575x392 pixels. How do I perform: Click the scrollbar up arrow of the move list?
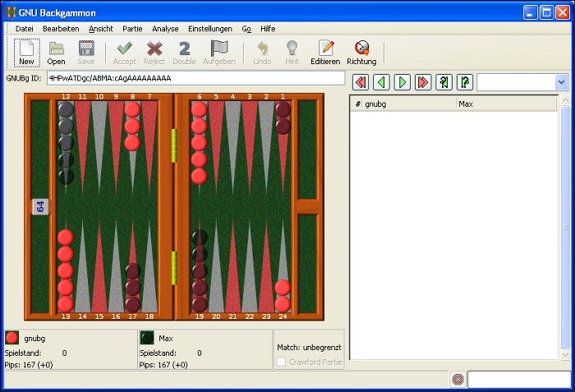tap(565, 99)
